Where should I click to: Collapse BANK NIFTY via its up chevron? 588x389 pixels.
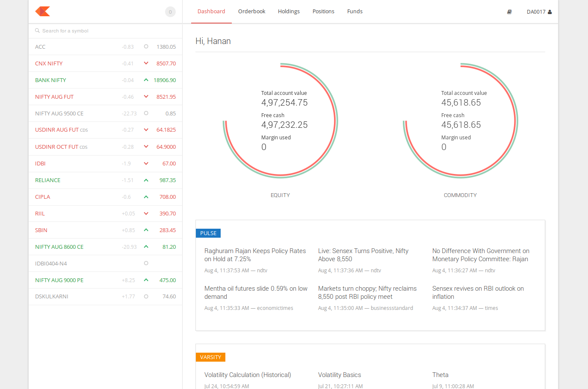(146, 80)
